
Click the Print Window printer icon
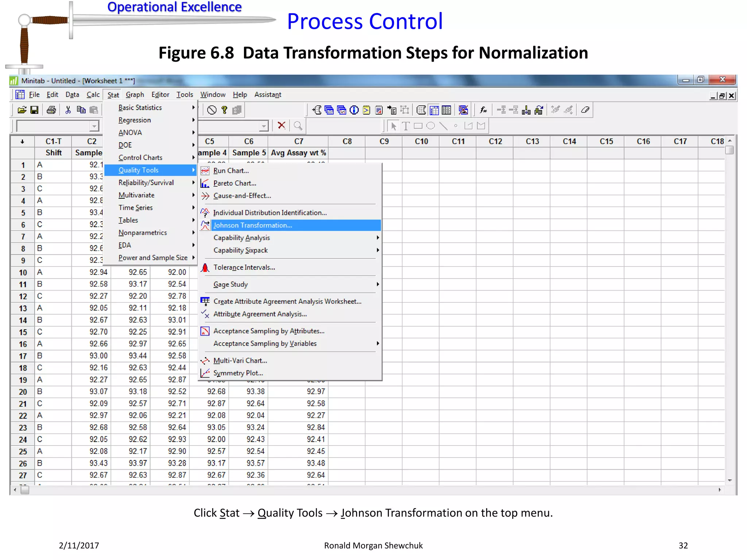(x=51, y=110)
